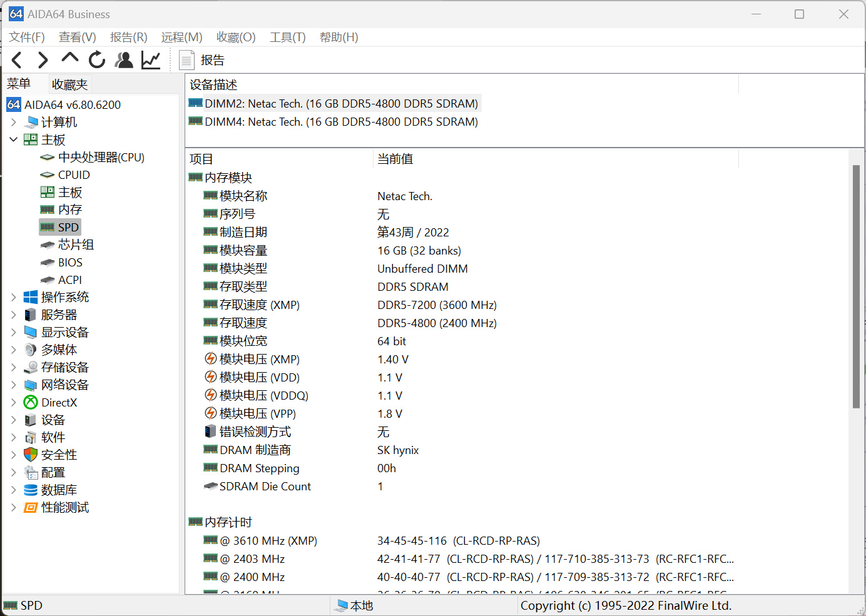The width and height of the screenshot is (866, 616).
Task: Click the 软件 software icon
Action: (x=31, y=437)
